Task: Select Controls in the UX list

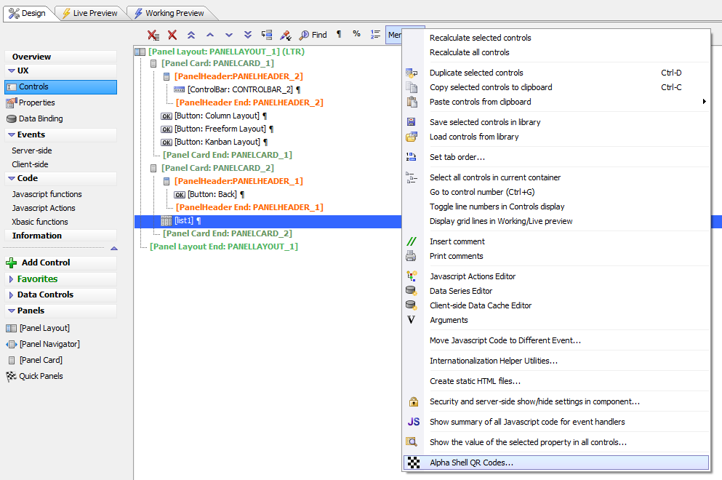Action: 60,87
